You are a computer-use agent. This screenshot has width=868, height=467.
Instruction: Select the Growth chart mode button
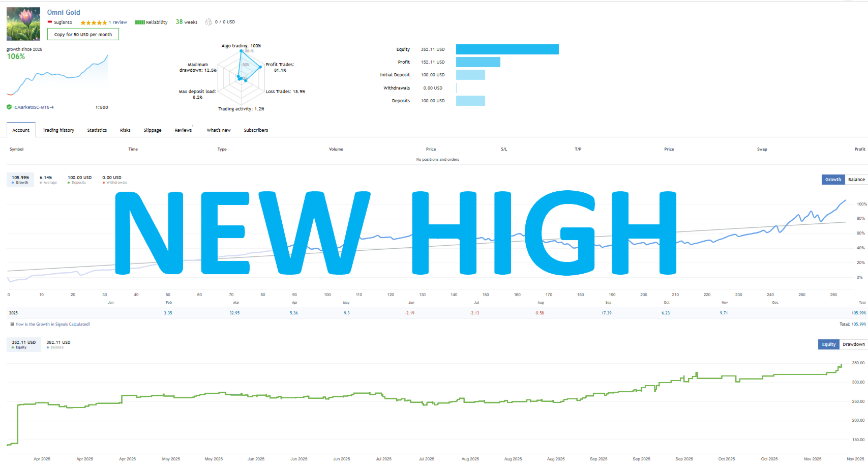tap(833, 180)
